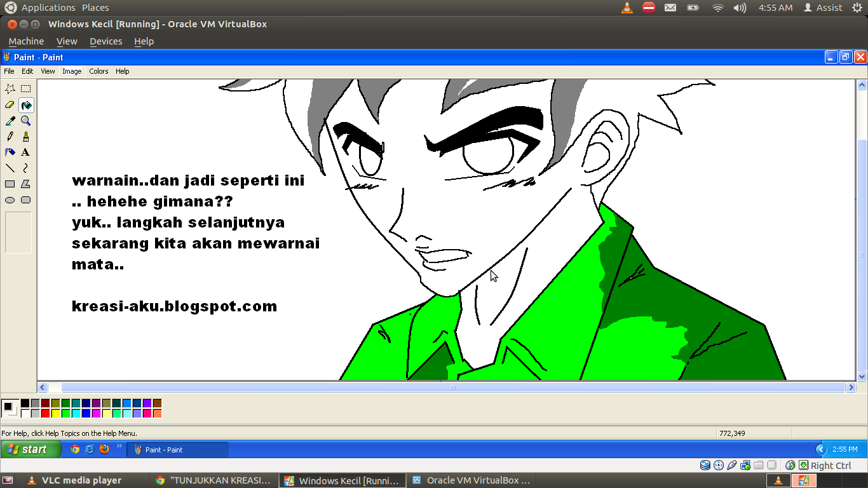
Task: Switch to TUNJUKKAN KREASI Chrome window
Action: click(x=215, y=480)
